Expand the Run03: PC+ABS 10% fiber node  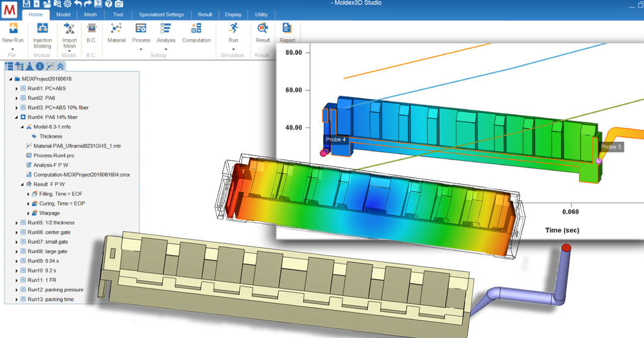point(17,108)
